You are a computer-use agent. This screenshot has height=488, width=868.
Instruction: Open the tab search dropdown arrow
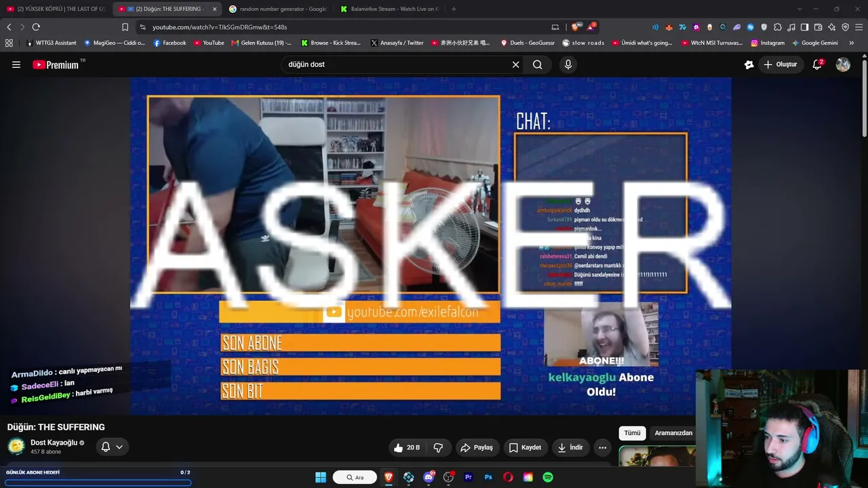pyautogui.click(x=800, y=9)
